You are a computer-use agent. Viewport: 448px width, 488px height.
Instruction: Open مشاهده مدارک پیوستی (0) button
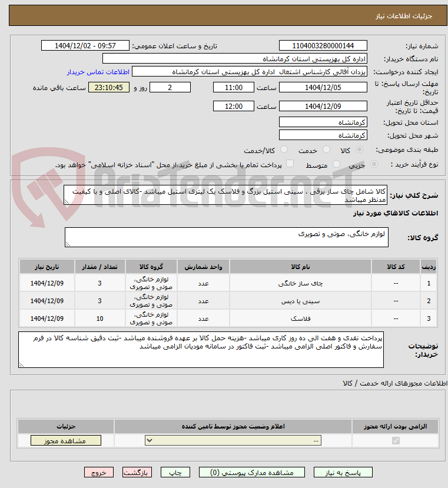[252, 473]
